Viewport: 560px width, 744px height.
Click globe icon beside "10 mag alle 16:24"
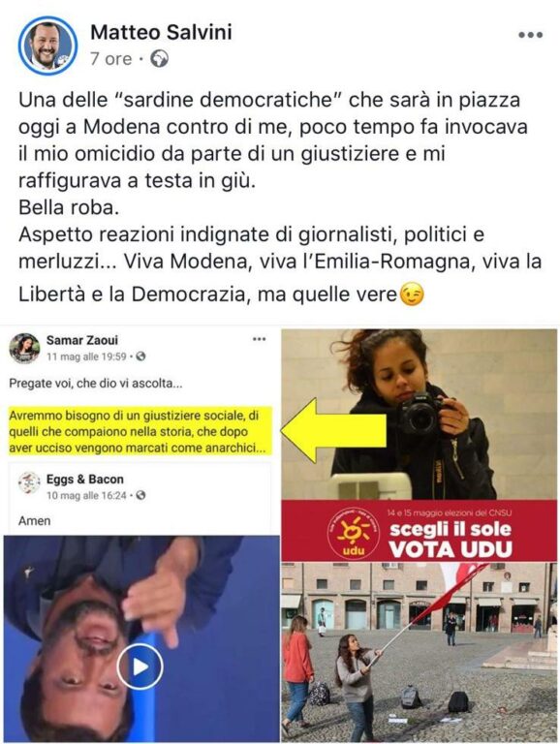pos(140,495)
